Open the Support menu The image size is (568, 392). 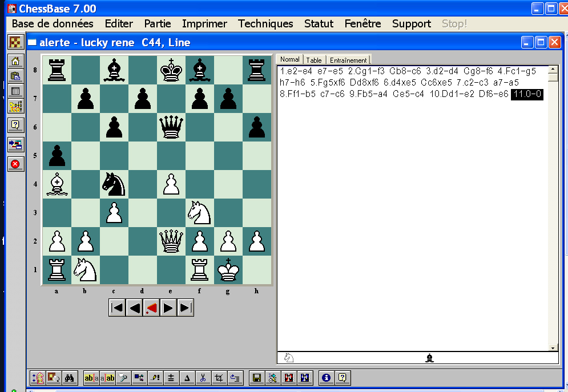tap(412, 23)
